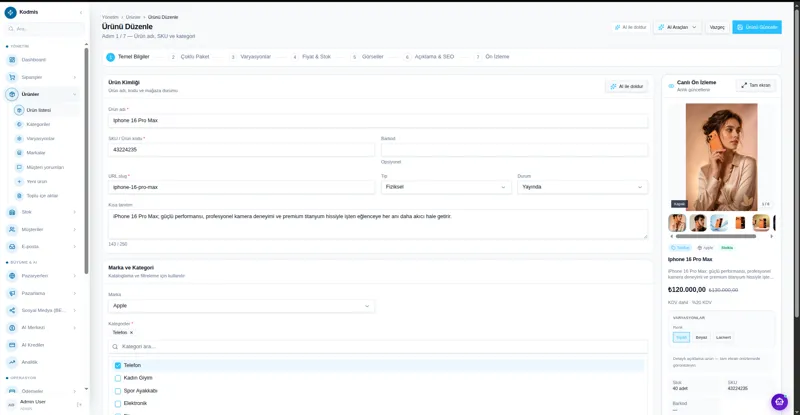
Task: Open the Durum dropdown showing Yayında
Action: pos(582,187)
